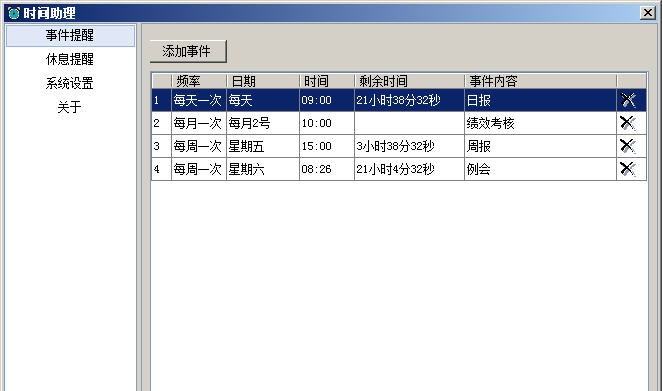Viewport: 662px width, 391px height.
Task: Click the 周报 event content cell
Action: click(540, 146)
